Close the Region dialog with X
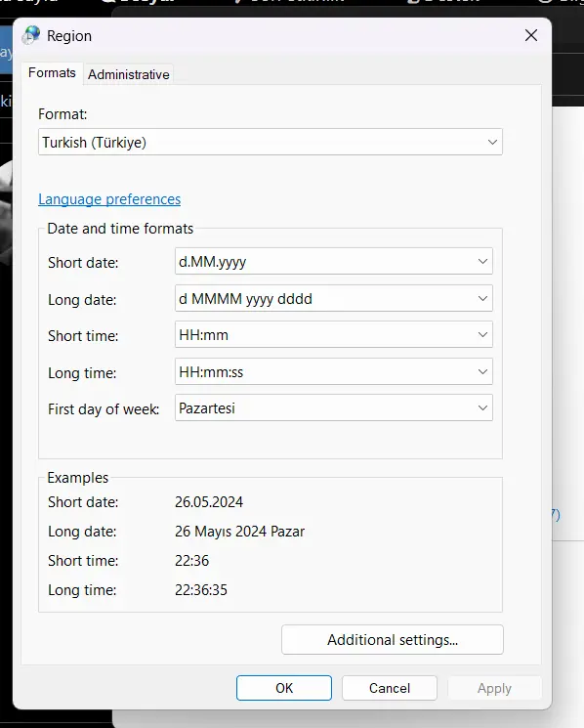 click(x=531, y=35)
